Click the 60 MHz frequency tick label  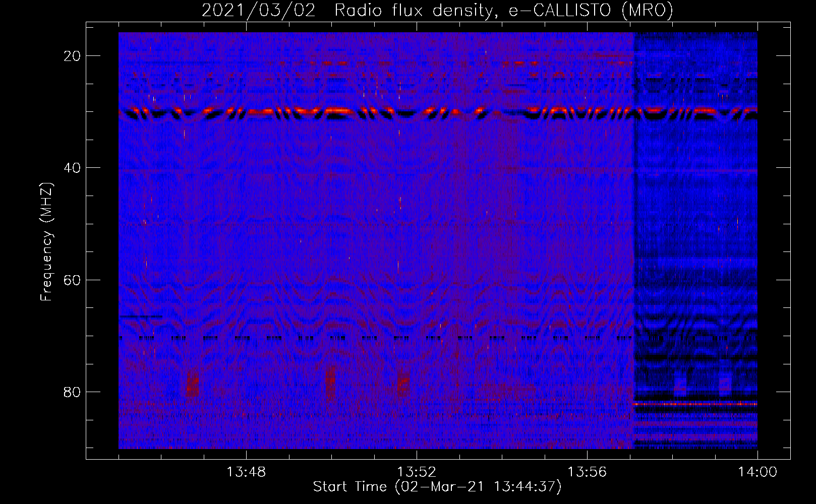pos(73,280)
